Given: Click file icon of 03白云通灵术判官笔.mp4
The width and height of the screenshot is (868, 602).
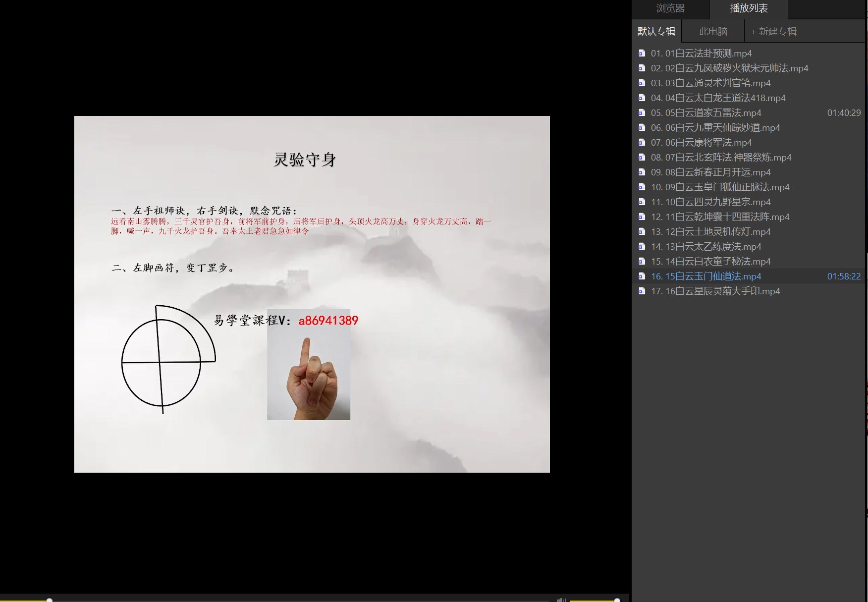Looking at the screenshot, I should [642, 83].
